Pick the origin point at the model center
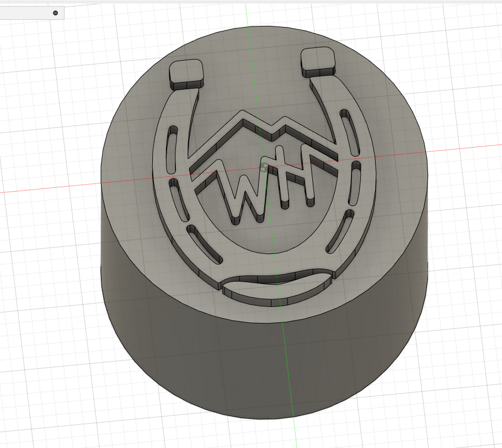 click(264, 166)
